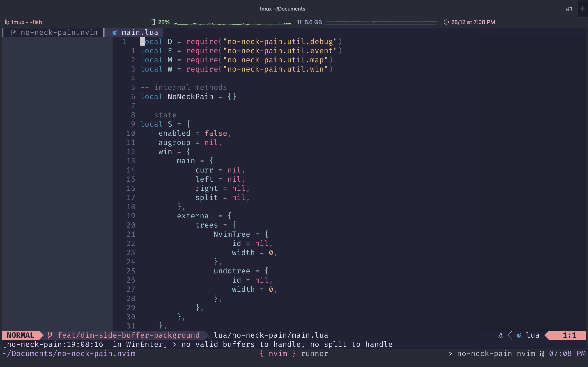Switch to the no-neck-pain.nvim buffer tab
Screen dimensions: 588x367
pyautogui.click(x=59, y=32)
